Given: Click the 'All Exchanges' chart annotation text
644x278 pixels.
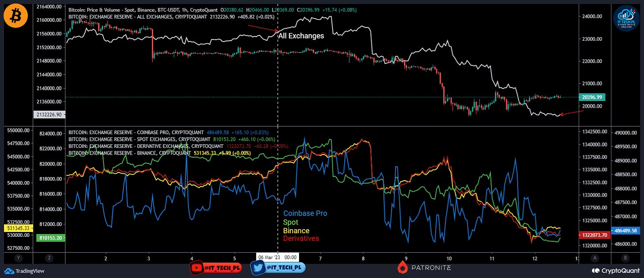Looking at the screenshot, I should tap(301, 36).
